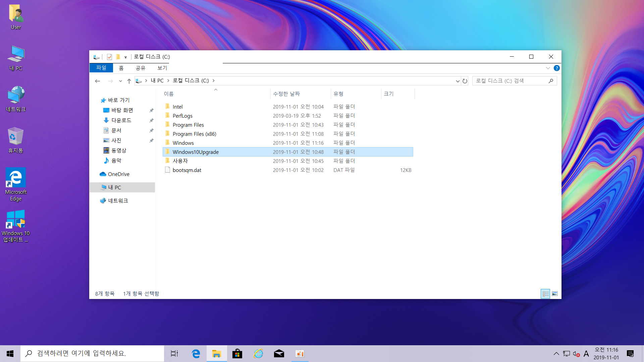This screenshot has width=644, height=362.
Task: Open the Microsoft Store taskbar icon
Action: (x=237, y=354)
